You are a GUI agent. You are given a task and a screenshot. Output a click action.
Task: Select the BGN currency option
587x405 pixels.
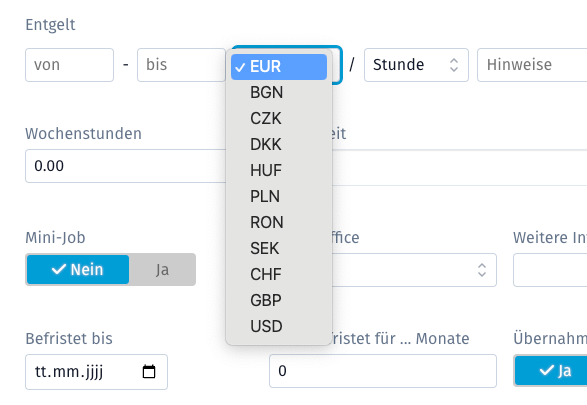pyautogui.click(x=279, y=92)
